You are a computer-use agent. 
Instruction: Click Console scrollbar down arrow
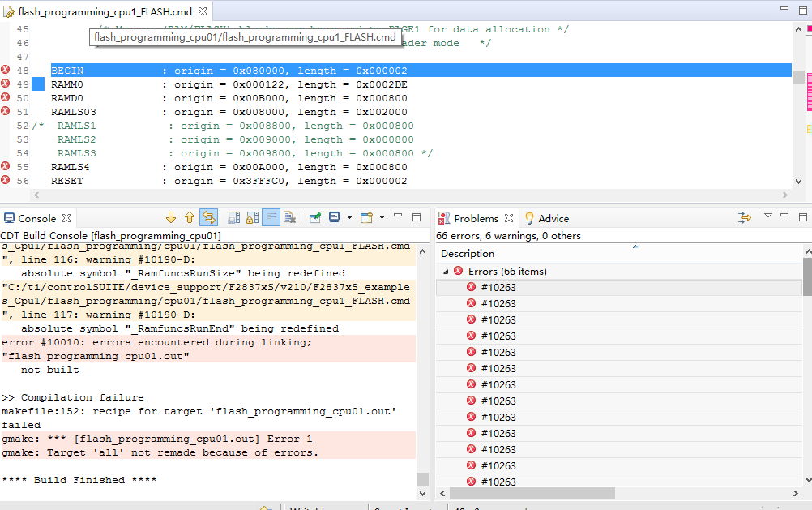click(x=422, y=494)
